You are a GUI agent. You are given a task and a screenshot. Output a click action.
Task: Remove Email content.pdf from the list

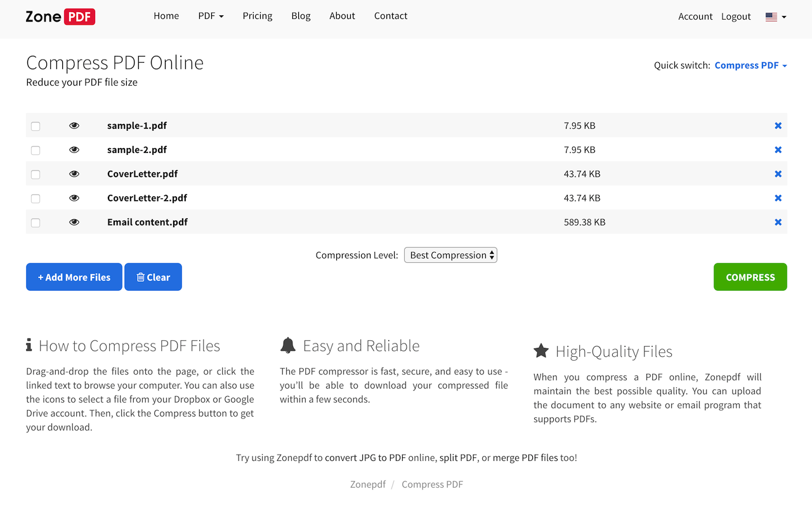(x=778, y=222)
